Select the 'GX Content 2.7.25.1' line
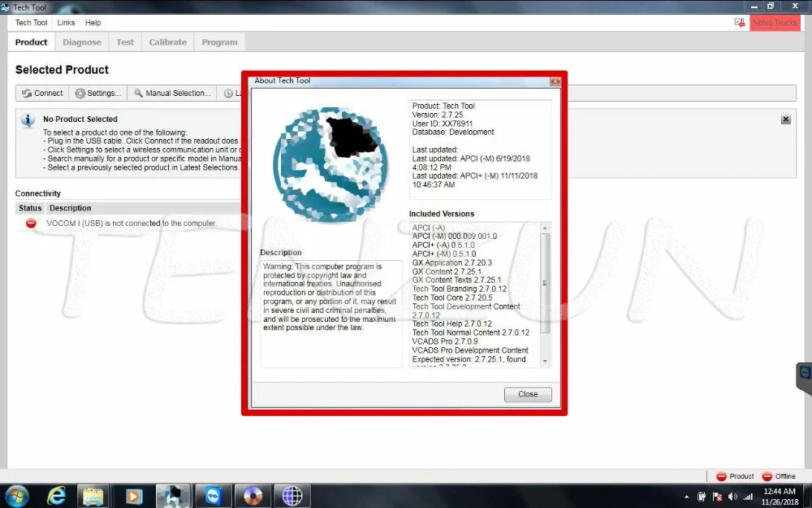Viewport: 812px width, 508px height. pyautogui.click(x=447, y=271)
